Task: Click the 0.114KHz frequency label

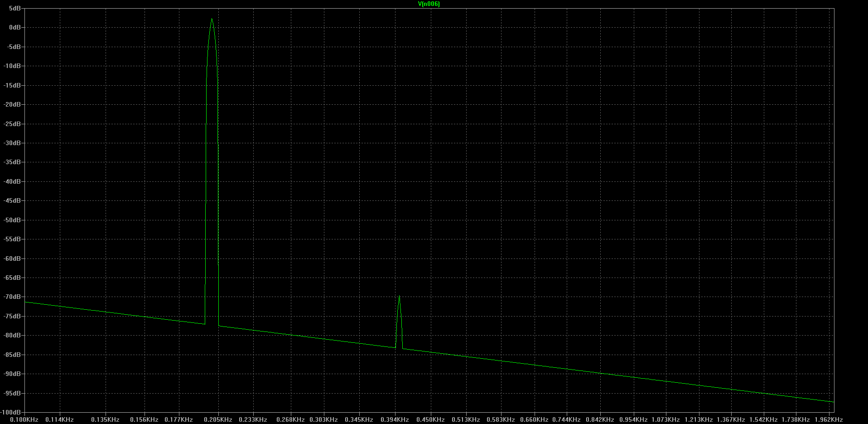Action: point(59,420)
